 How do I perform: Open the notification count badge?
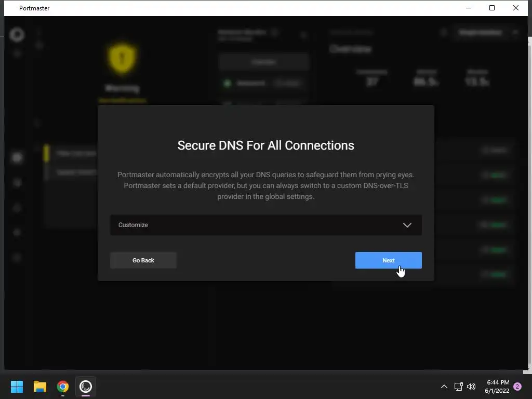(x=517, y=387)
